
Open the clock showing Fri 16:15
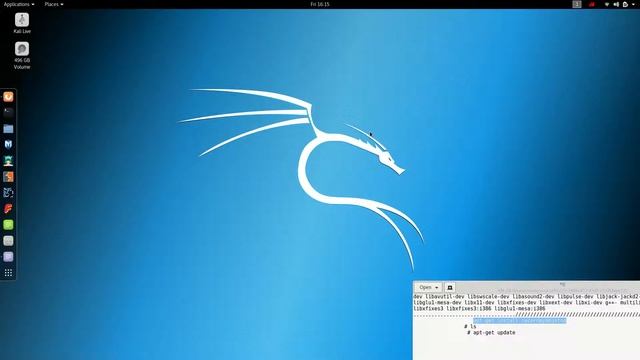tap(320, 4)
